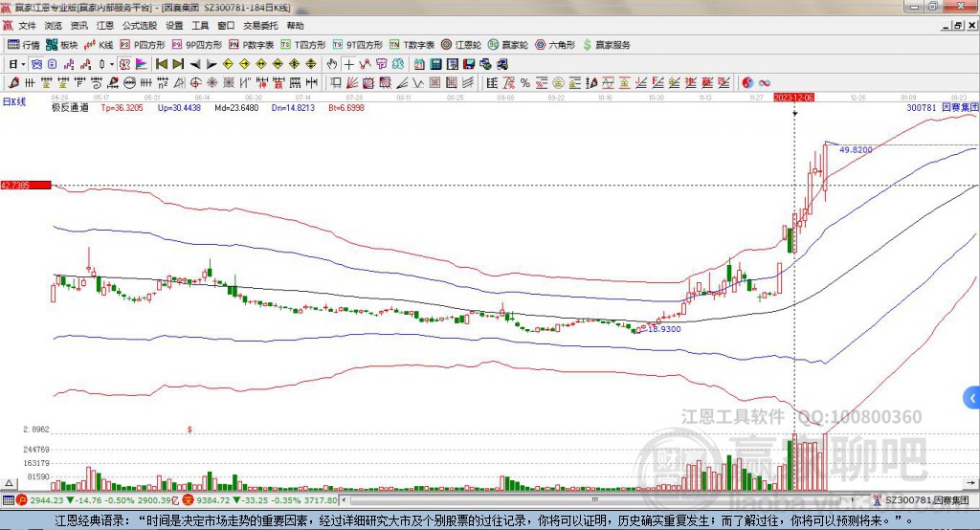Screen dimensions: 980x530
Task: Switch to K线 chart view
Action: 99,45
